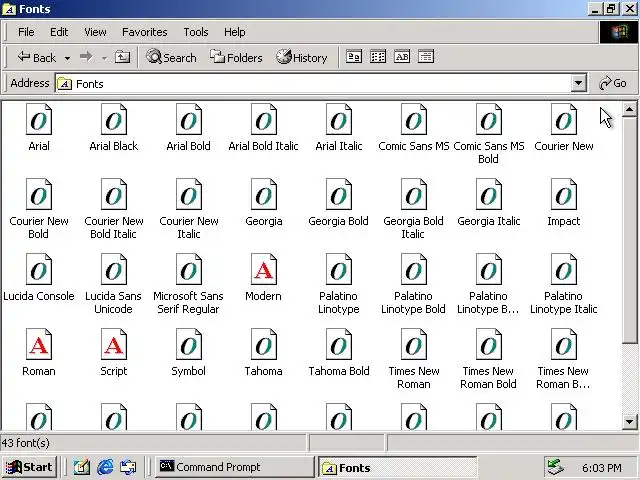Open the View menu
This screenshot has height=480, width=640.
click(x=95, y=32)
